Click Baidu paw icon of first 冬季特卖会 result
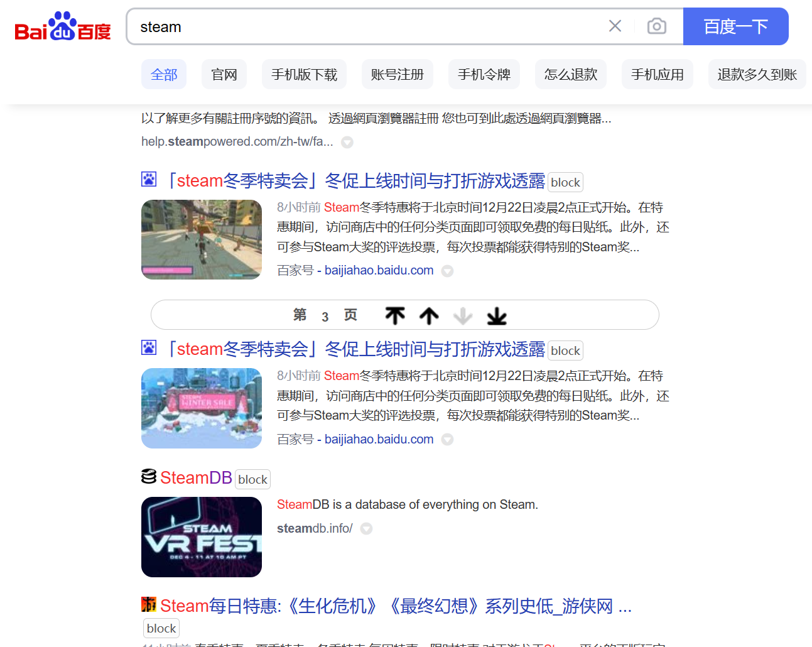This screenshot has height=647, width=812. (149, 179)
